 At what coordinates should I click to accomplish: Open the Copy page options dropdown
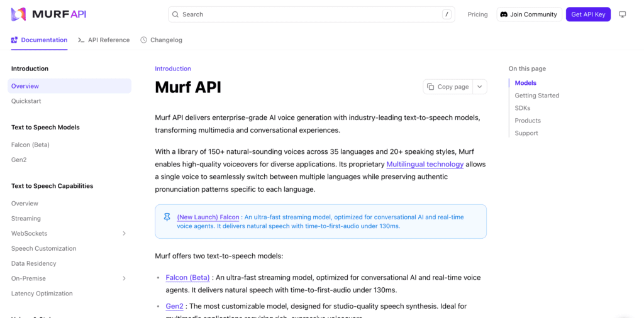tap(480, 87)
